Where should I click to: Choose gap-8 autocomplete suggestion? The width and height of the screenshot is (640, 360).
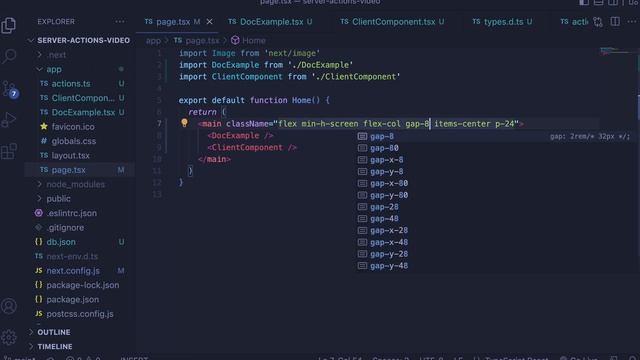[x=493, y=136]
